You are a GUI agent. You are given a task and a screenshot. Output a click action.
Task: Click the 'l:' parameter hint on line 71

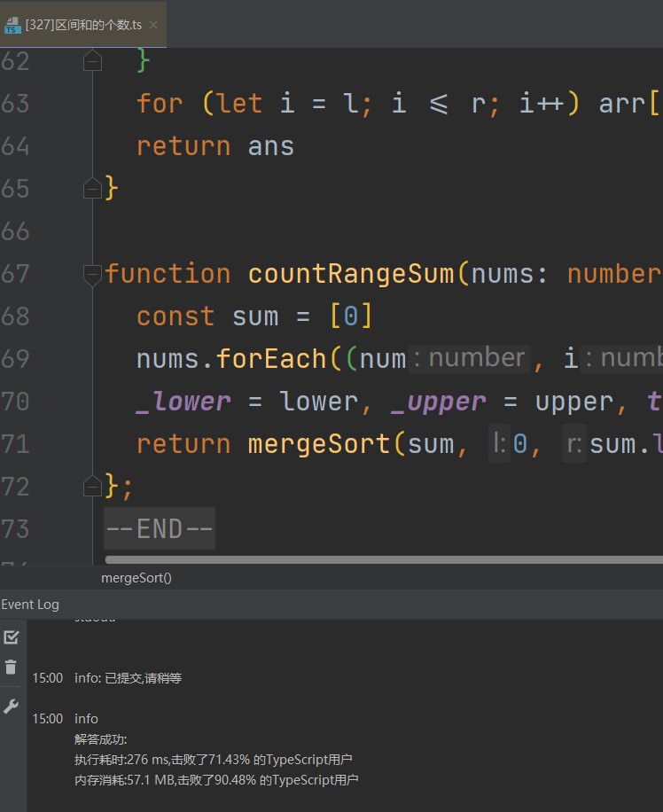[x=499, y=444]
